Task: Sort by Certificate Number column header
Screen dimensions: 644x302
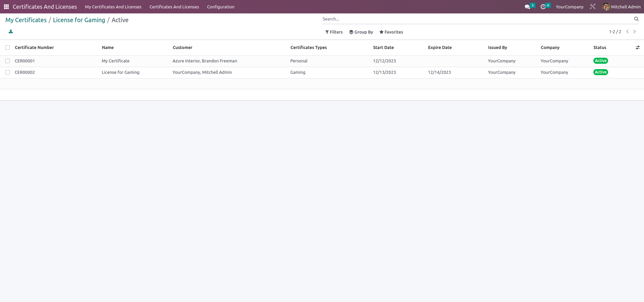Action: 35,48
